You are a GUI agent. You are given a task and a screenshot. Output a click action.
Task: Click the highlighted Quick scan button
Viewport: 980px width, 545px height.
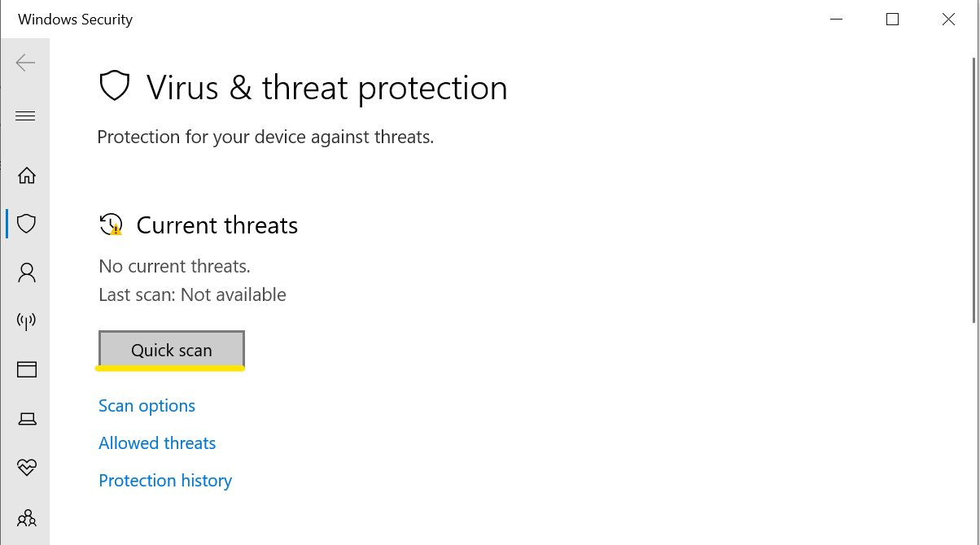pyautogui.click(x=171, y=350)
